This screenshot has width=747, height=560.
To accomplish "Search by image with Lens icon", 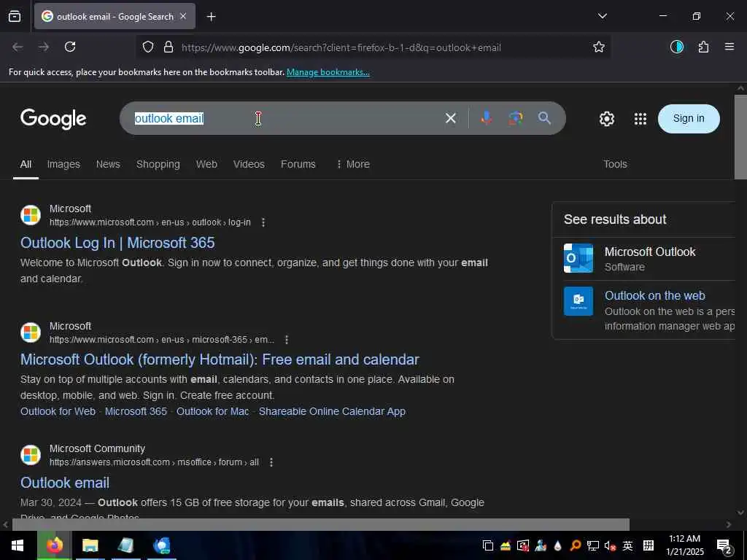I will pyautogui.click(x=515, y=118).
